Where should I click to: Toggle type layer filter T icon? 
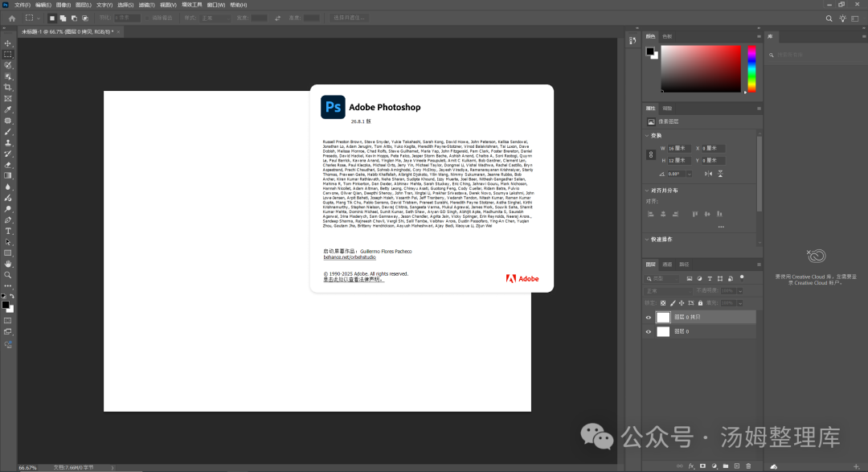tap(710, 279)
